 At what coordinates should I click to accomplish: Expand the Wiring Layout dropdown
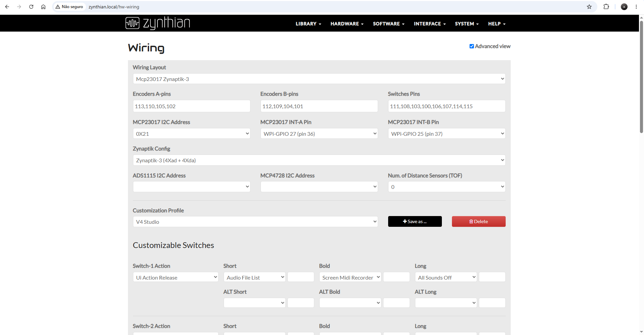point(319,79)
